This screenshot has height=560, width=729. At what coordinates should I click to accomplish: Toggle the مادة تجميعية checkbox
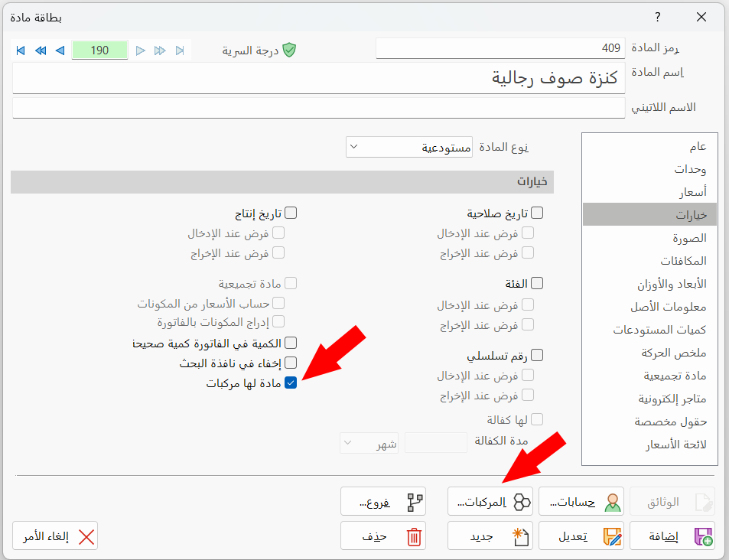[x=291, y=283]
